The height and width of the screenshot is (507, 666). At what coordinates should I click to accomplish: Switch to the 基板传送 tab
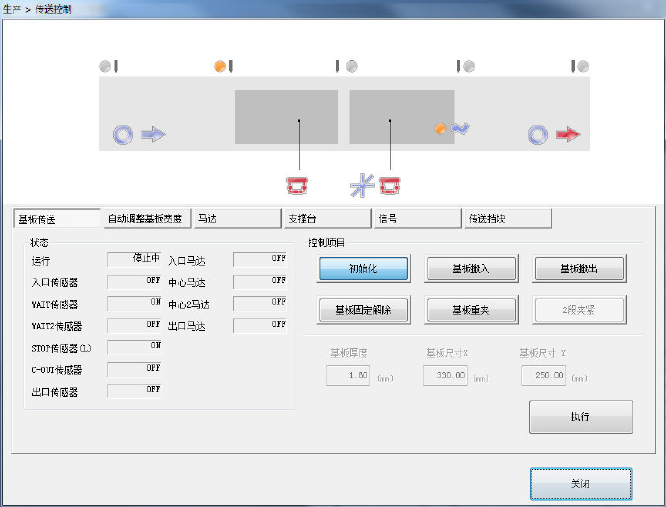click(57, 219)
